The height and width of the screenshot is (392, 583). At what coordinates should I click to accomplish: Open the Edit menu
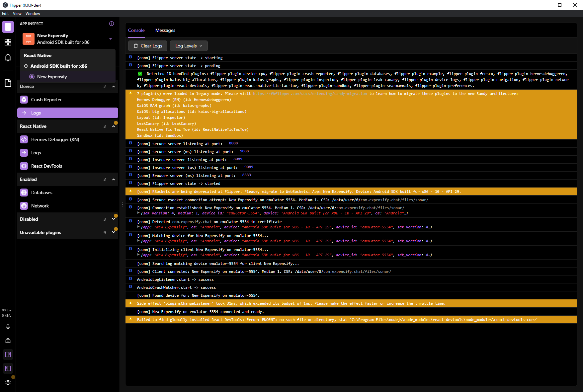click(5, 14)
